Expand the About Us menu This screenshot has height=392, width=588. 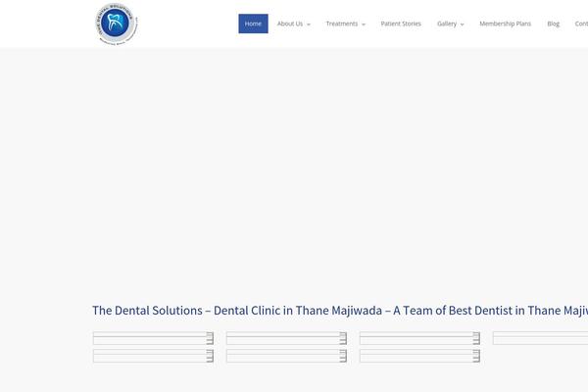point(294,24)
